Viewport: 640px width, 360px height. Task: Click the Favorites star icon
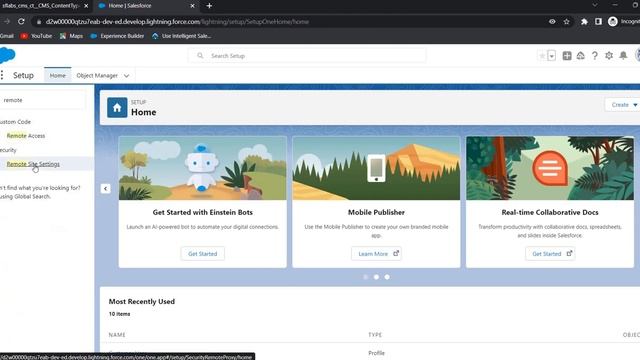pos(542,56)
